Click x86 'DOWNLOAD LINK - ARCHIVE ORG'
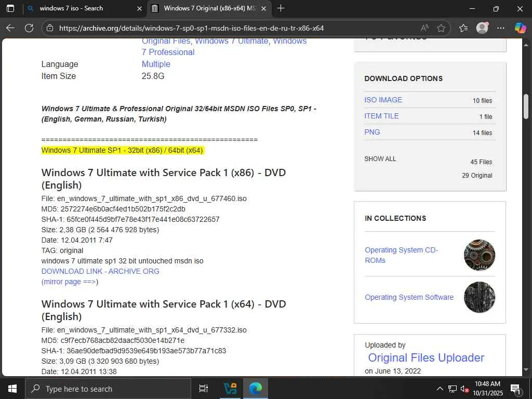This screenshot has height=399, width=532. coord(100,271)
